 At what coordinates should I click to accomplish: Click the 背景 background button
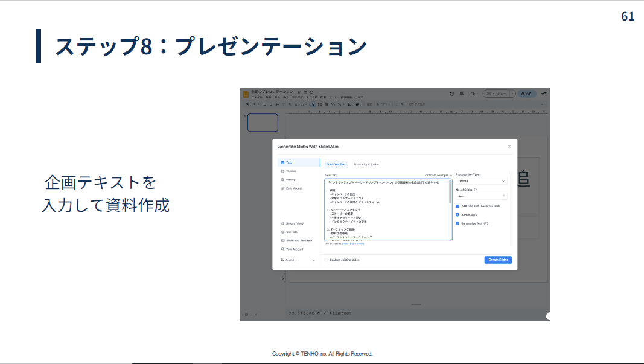pos(369,104)
